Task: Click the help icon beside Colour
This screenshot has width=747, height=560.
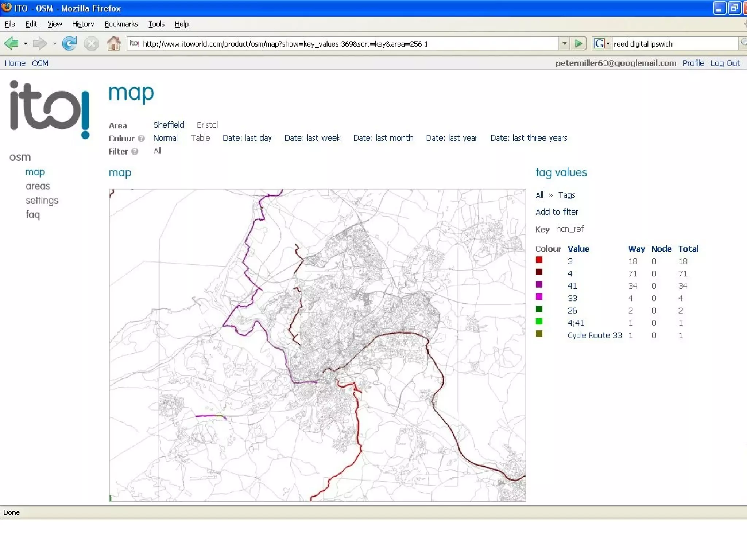Action: [142, 139]
